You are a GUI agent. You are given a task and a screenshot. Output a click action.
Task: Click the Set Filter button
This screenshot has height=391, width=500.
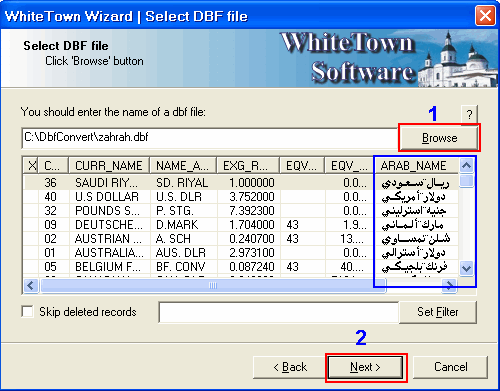(x=438, y=312)
